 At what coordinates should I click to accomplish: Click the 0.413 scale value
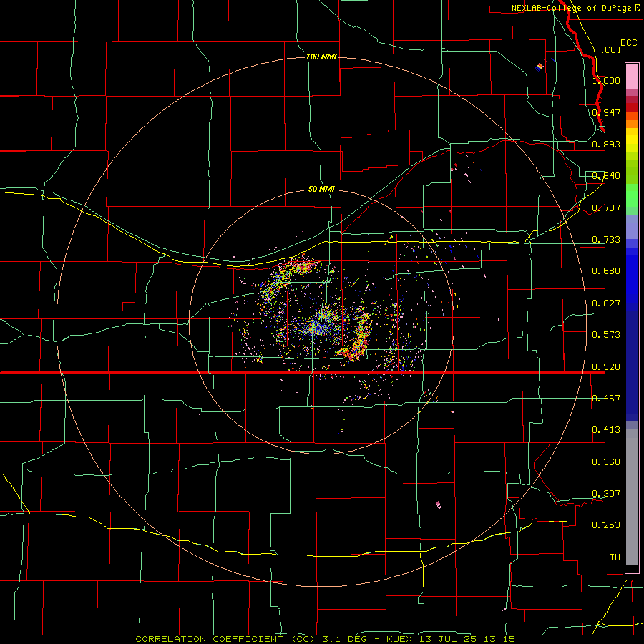606,430
